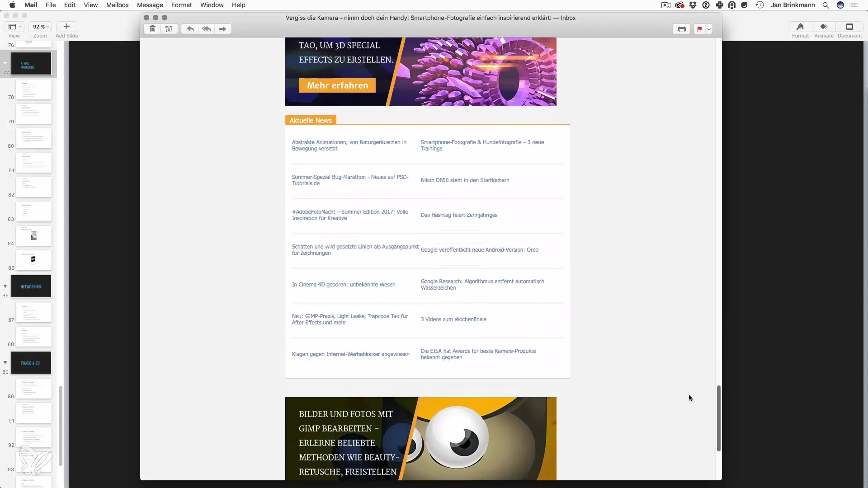Open Sommer-Spezial Bug-Marathon link
The image size is (868, 488).
[x=350, y=180]
